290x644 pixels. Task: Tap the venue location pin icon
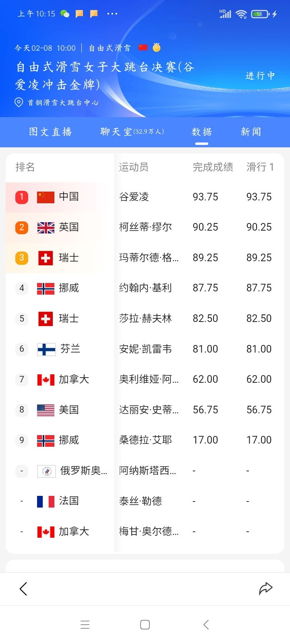click(19, 102)
